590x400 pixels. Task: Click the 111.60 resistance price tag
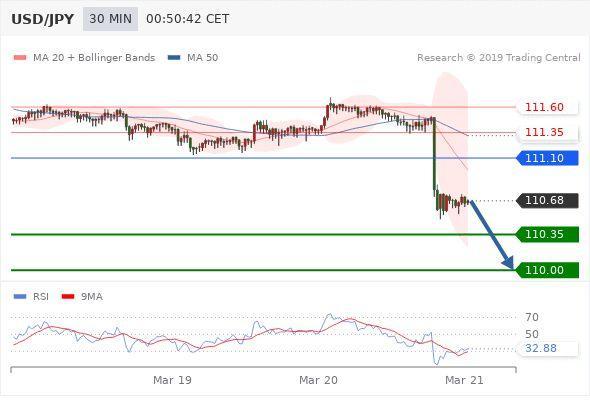coord(547,107)
